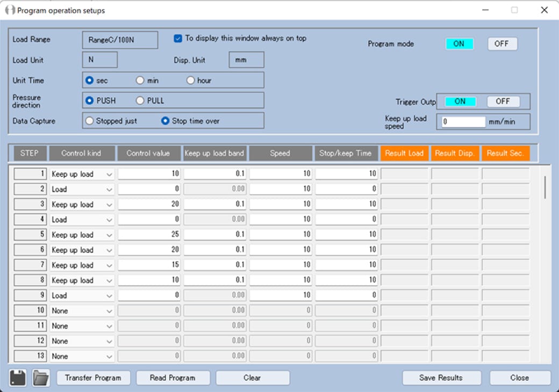Click step number 13 cell
The width and height of the screenshot is (559, 392).
pyautogui.click(x=30, y=356)
